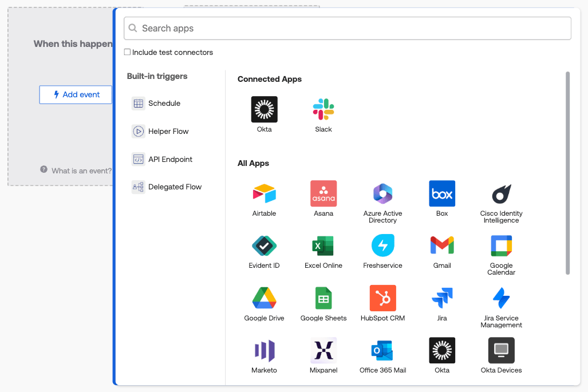This screenshot has height=392, width=588.
Task: Click the Add event button
Action: (76, 94)
